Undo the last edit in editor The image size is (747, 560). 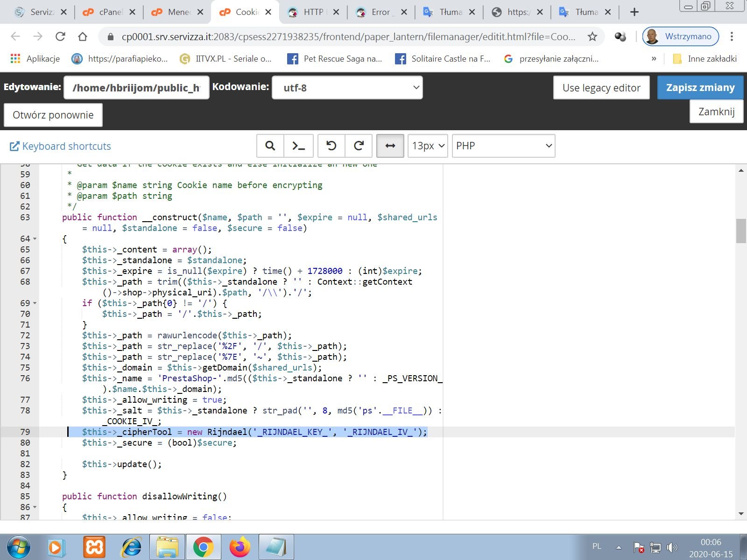tap(331, 146)
